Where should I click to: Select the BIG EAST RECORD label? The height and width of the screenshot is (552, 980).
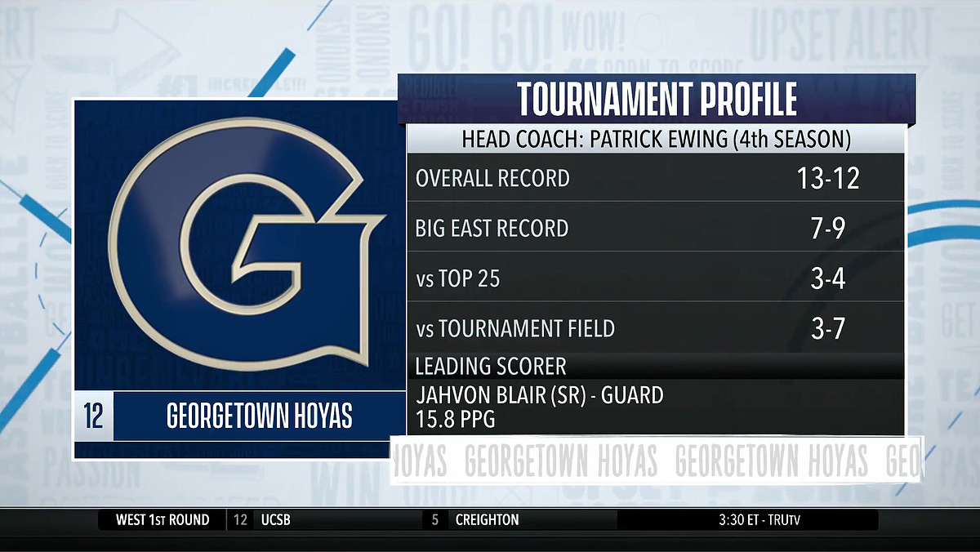tap(492, 228)
